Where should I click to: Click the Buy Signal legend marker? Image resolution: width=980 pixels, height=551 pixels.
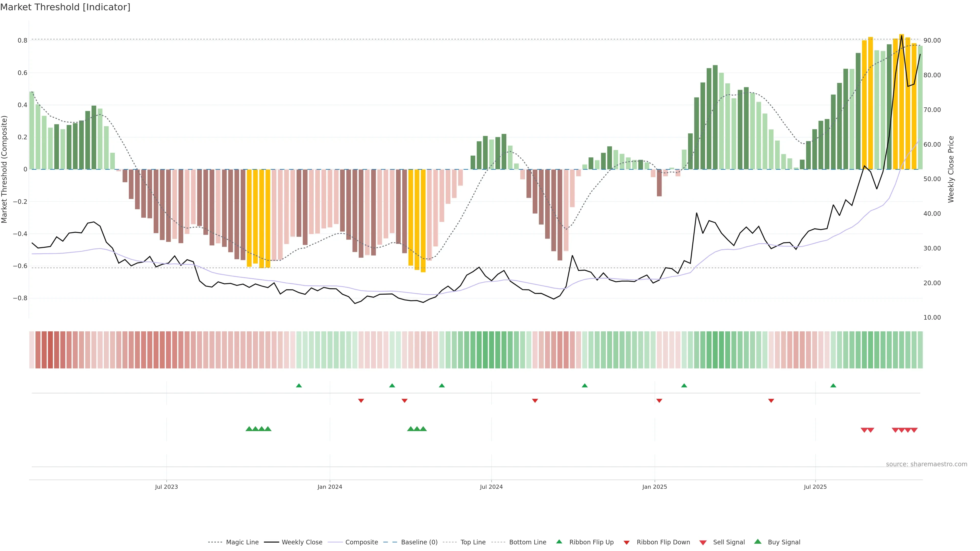coord(758,542)
